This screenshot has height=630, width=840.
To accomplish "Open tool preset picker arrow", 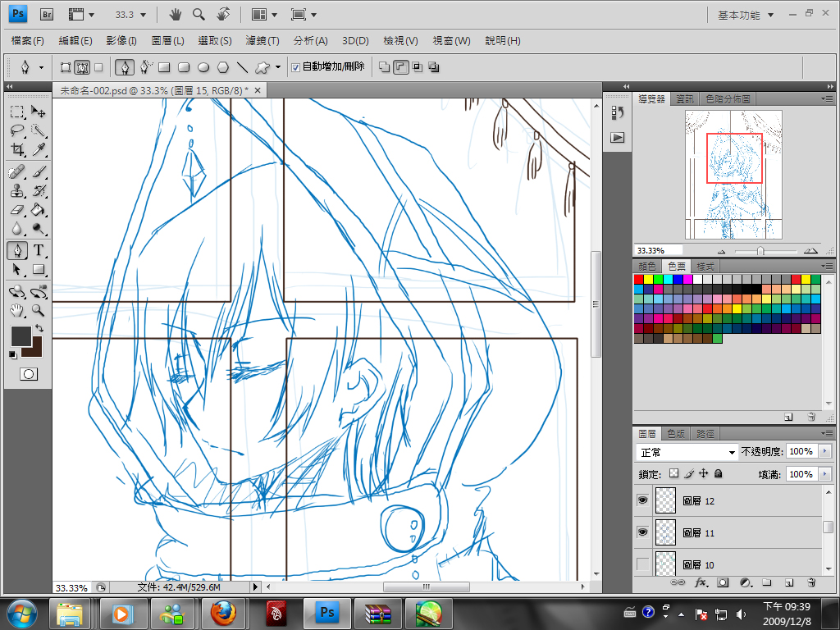I will 41,67.
